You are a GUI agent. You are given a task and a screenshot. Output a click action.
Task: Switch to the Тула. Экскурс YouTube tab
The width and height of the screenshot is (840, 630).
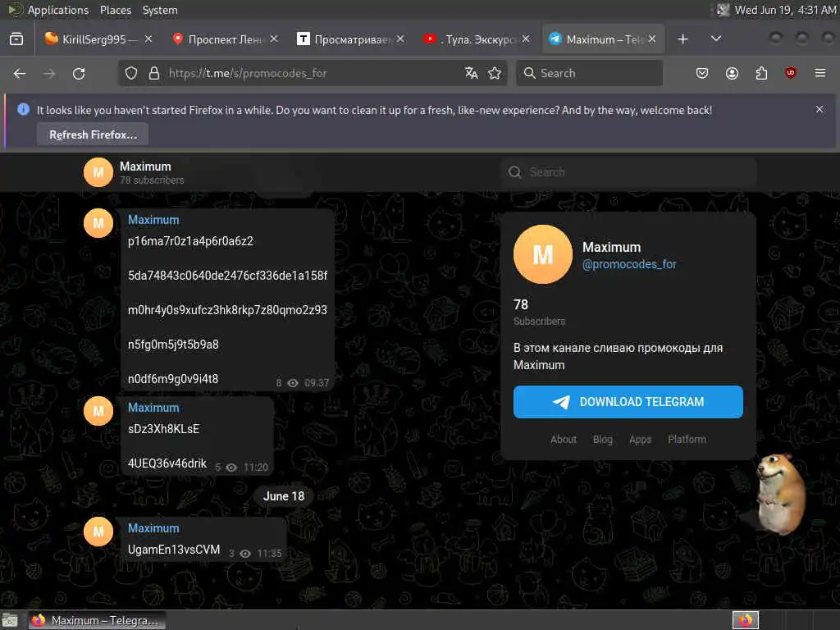point(477,39)
